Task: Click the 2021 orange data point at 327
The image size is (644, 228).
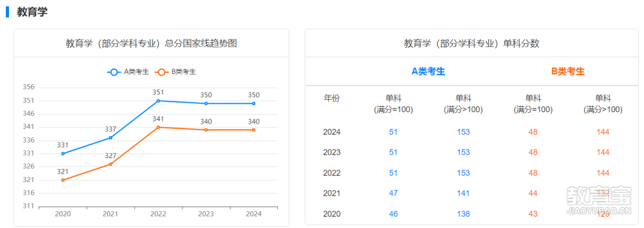Action: tap(110, 164)
